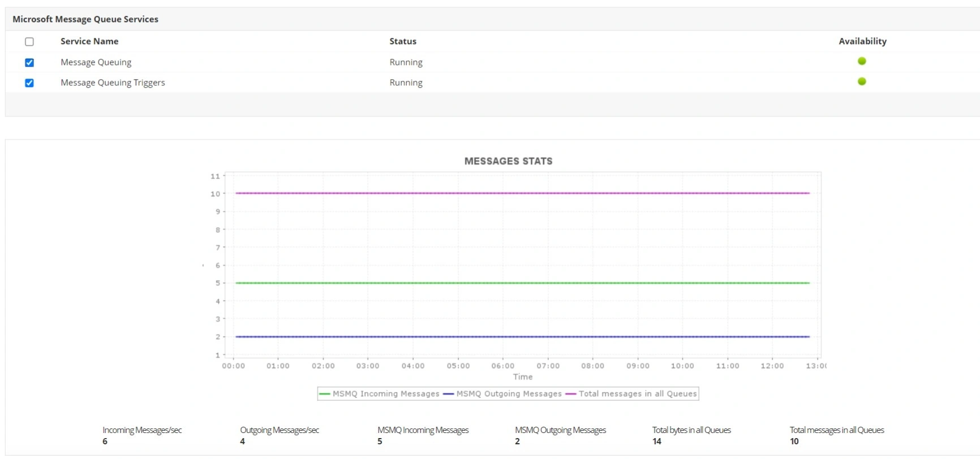Click the Total bytes in all Queues stat
This screenshot has width=980, height=459.
click(691, 430)
